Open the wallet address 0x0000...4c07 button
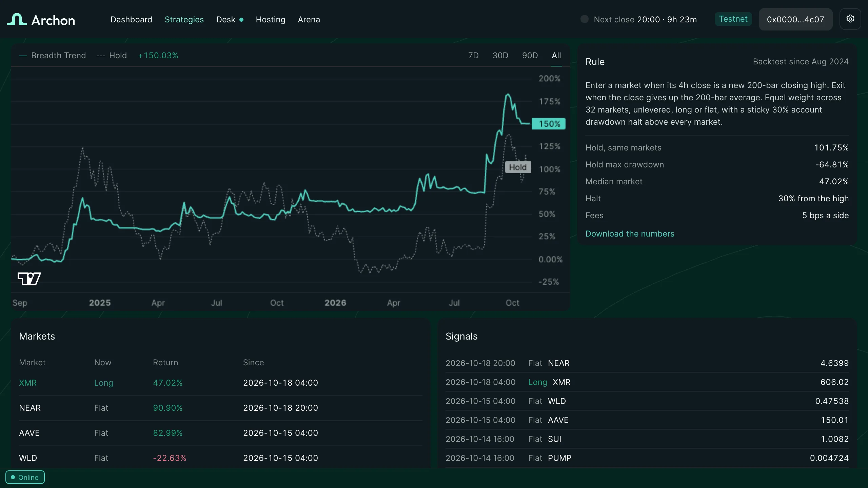The image size is (868, 488). (x=795, y=19)
